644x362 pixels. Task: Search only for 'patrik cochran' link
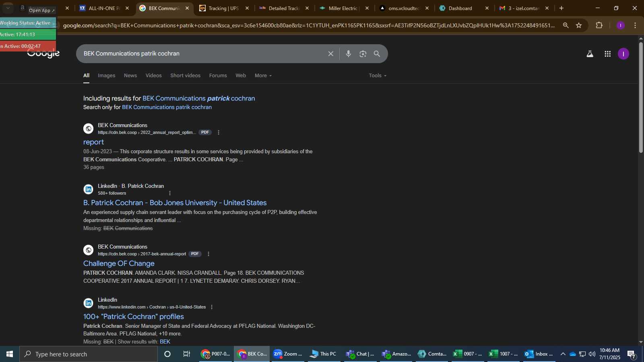point(167,107)
